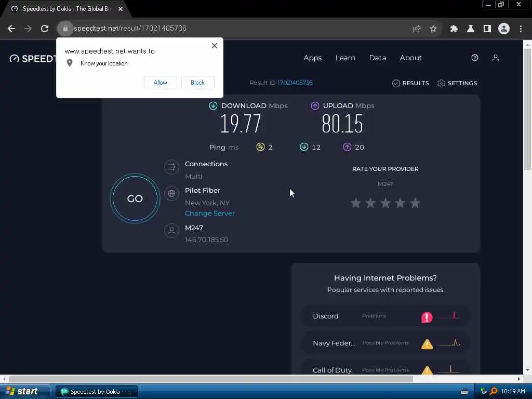The height and width of the screenshot is (399, 532).
Task: Click the forward navigation arrow
Action: click(x=28, y=29)
